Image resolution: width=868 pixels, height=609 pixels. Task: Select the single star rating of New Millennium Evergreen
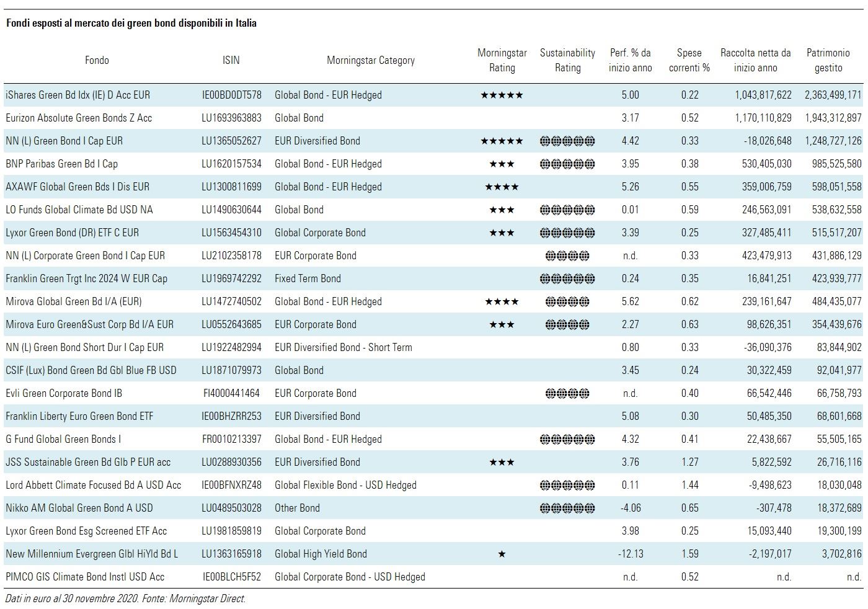click(502, 554)
